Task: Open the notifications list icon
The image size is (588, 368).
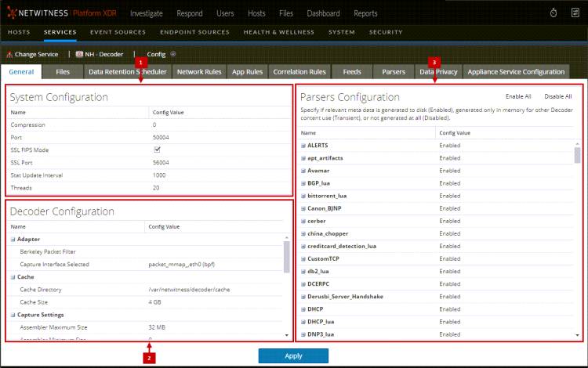Action: [573, 13]
